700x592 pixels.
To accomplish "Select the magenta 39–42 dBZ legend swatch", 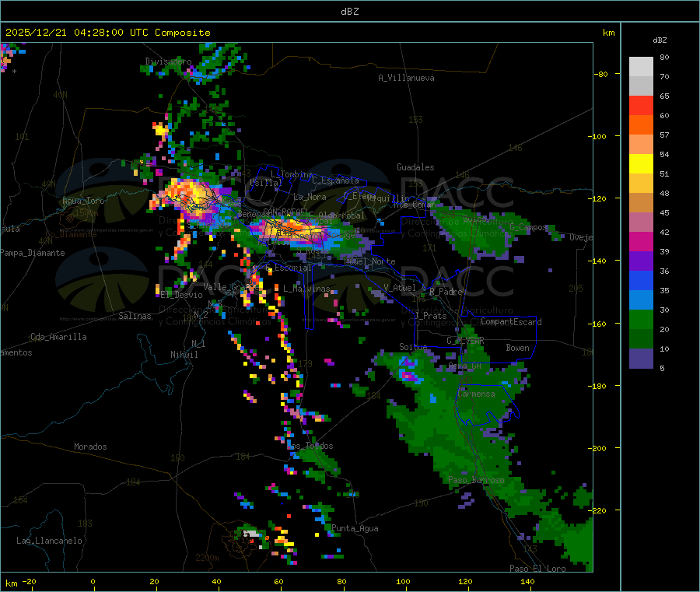I will click(641, 241).
